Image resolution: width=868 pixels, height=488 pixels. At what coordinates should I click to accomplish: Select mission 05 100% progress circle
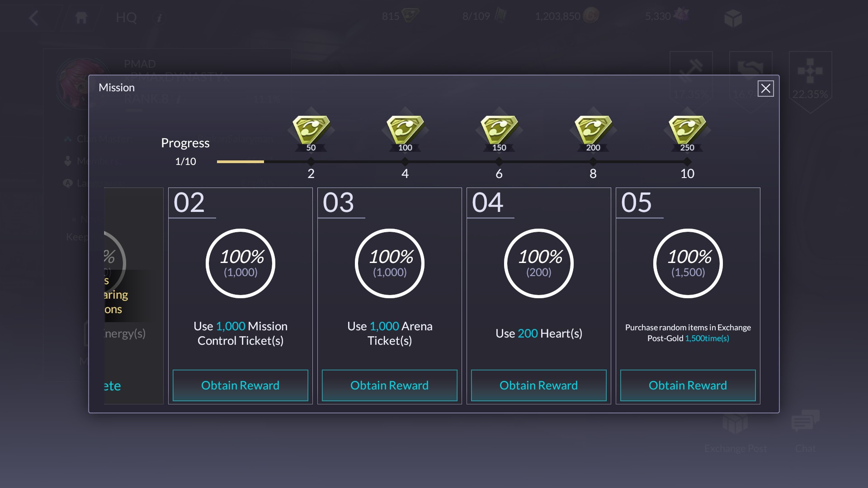[688, 263]
